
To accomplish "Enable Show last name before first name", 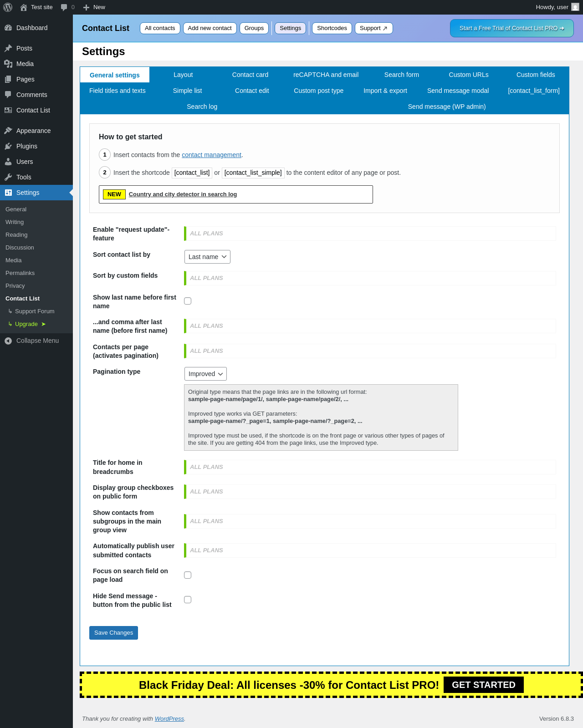I will [188, 301].
